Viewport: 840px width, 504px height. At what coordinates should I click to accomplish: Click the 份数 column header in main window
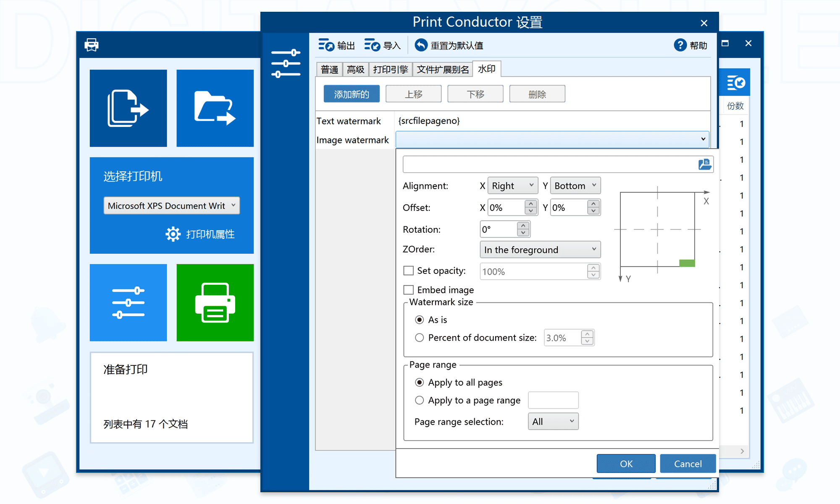pos(735,106)
